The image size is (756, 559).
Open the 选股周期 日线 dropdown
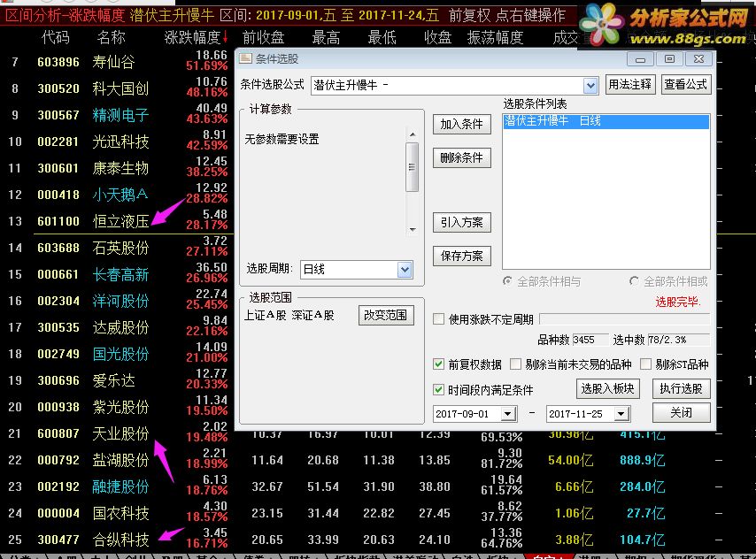pos(405,270)
